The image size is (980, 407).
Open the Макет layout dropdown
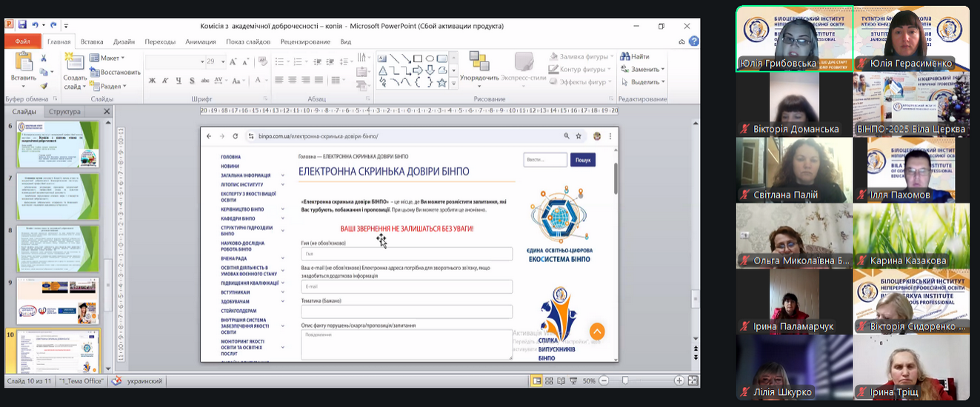tap(107, 58)
